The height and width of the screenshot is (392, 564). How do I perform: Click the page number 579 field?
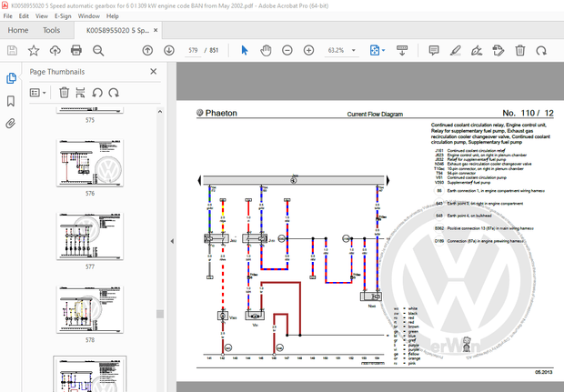[193, 50]
